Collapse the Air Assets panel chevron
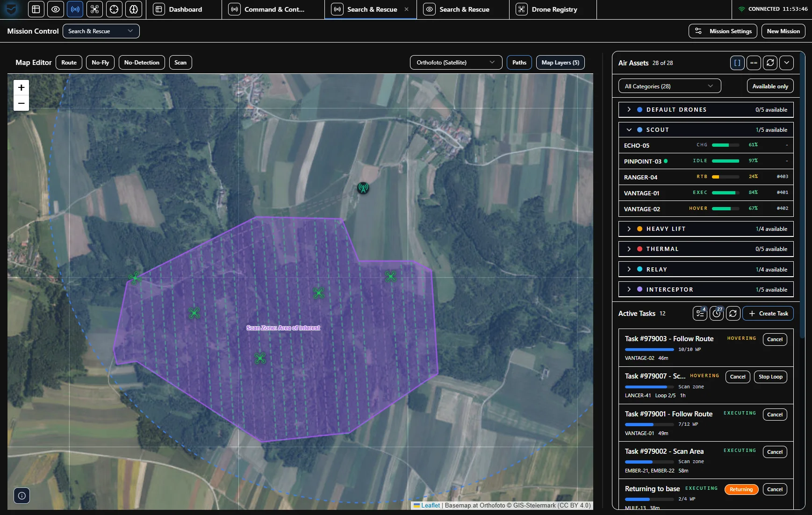 coord(787,63)
